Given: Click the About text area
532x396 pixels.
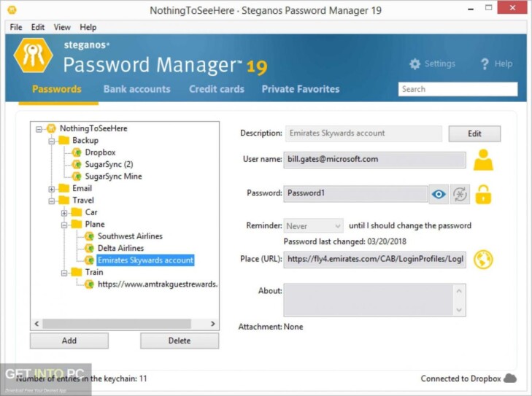Looking at the screenshot, I should pyautogui.click(x=369, y=300).
